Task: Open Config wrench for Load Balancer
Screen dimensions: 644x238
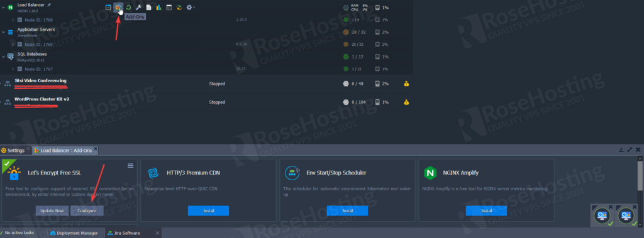Action: (138, 8)
